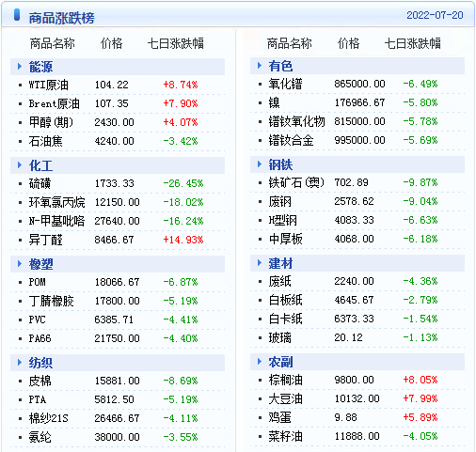
Task: Open the 农副 category heading
Action: point(280,362)
